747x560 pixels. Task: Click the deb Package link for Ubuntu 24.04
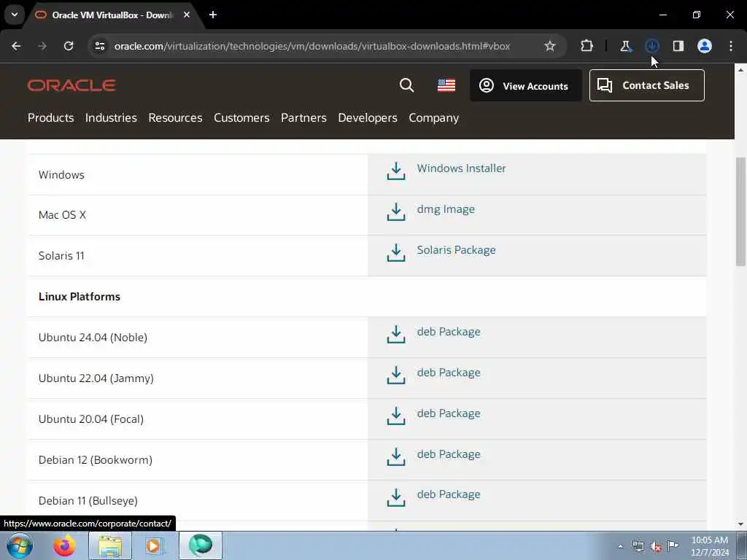[449, 332]
